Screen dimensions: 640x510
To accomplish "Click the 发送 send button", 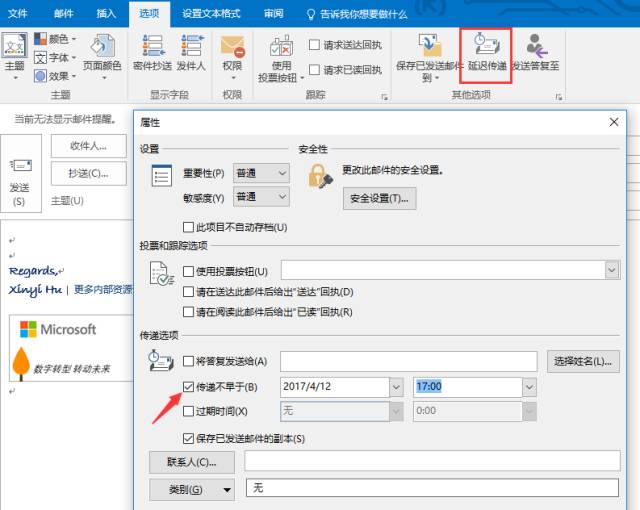I will pyautogui.click(x=20, y=174).
